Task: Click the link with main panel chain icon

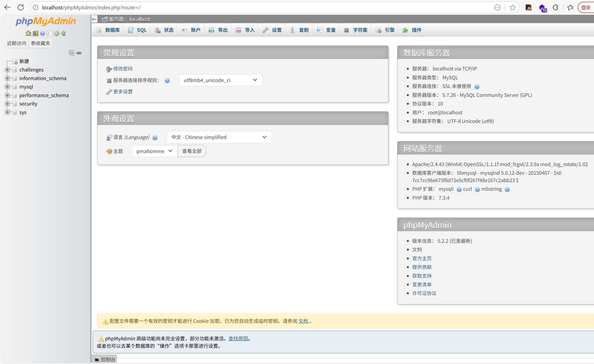Action: click(x=79, y=53)
